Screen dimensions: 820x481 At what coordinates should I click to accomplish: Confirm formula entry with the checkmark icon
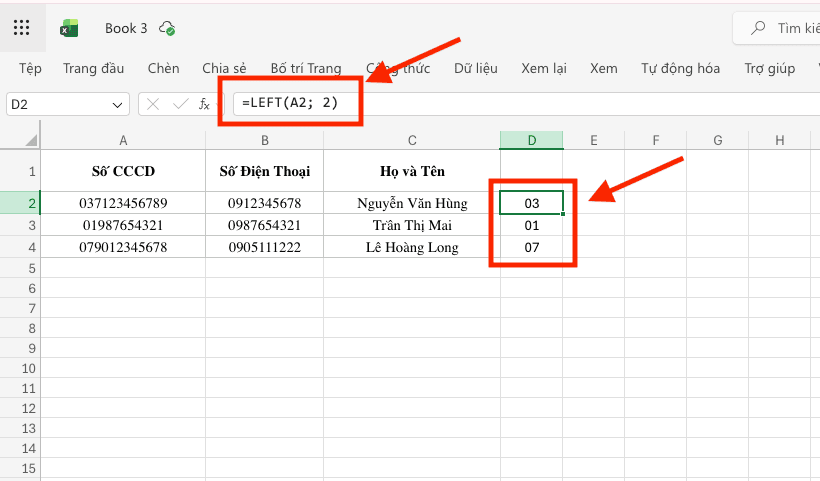(x=180, y=104)
